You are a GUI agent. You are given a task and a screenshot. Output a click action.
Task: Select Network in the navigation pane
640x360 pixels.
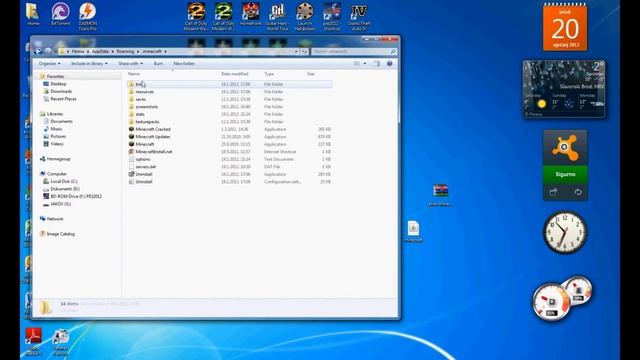pos(55,219)
